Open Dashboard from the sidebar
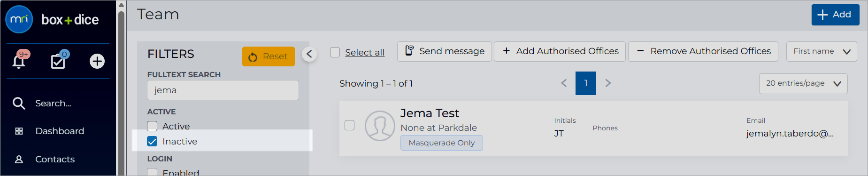868x176 pixels. tap(60, 131)
